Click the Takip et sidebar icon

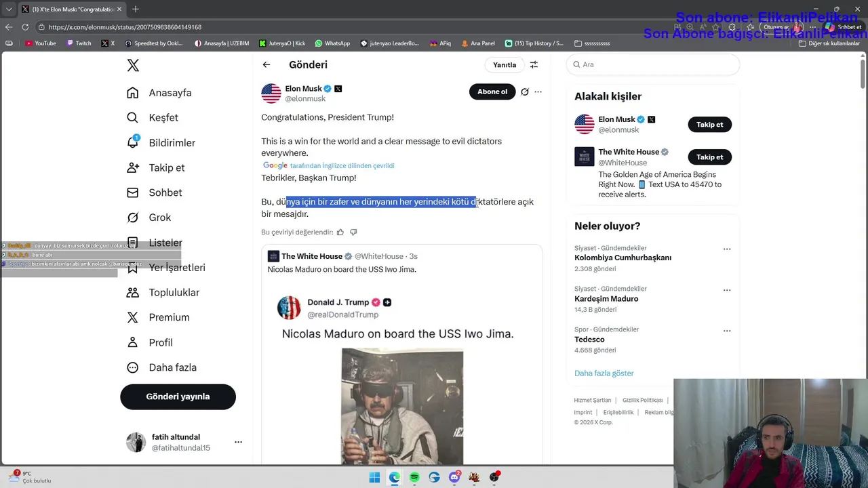click(133, 167)
